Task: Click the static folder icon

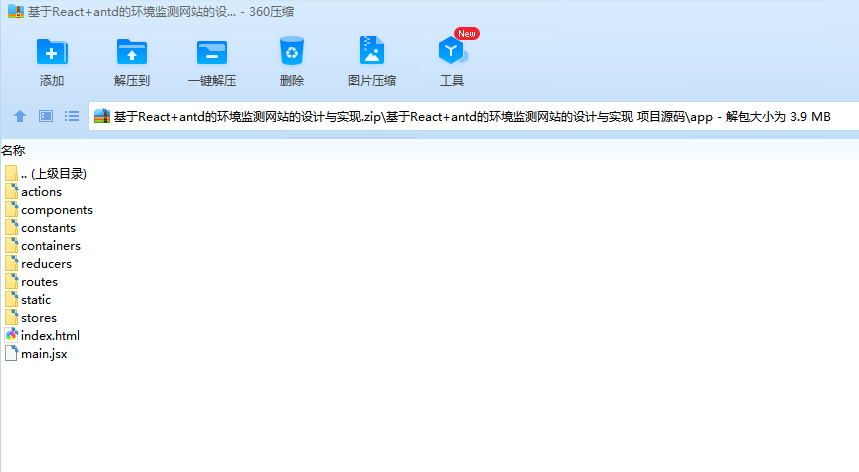Action: tap(12, 300)
